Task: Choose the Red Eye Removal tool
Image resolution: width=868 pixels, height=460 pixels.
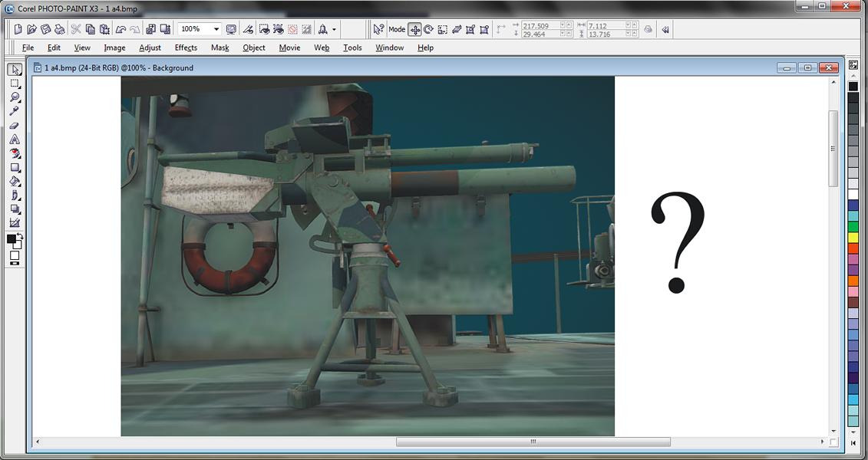Action: coord(15,153)
